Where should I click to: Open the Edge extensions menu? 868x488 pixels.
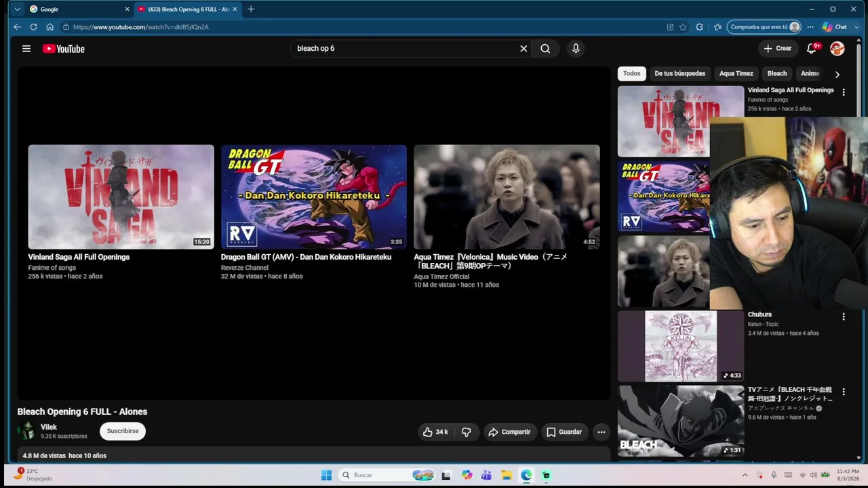[699, 27]
